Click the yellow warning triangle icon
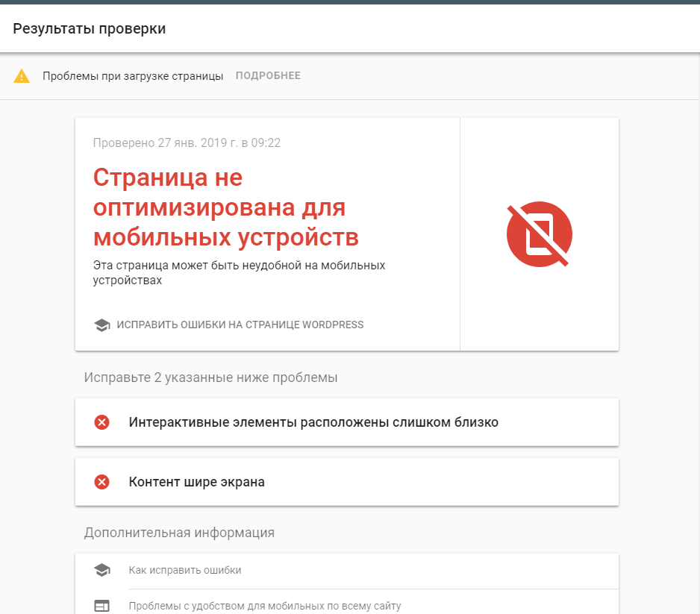This screenshot has width=700, height=614. point(22,76)
